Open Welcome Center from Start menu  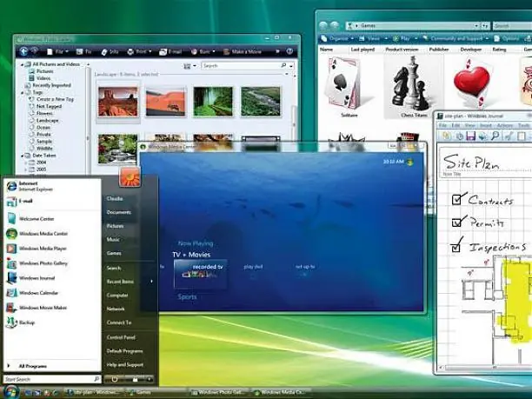(x=30, y=219)
